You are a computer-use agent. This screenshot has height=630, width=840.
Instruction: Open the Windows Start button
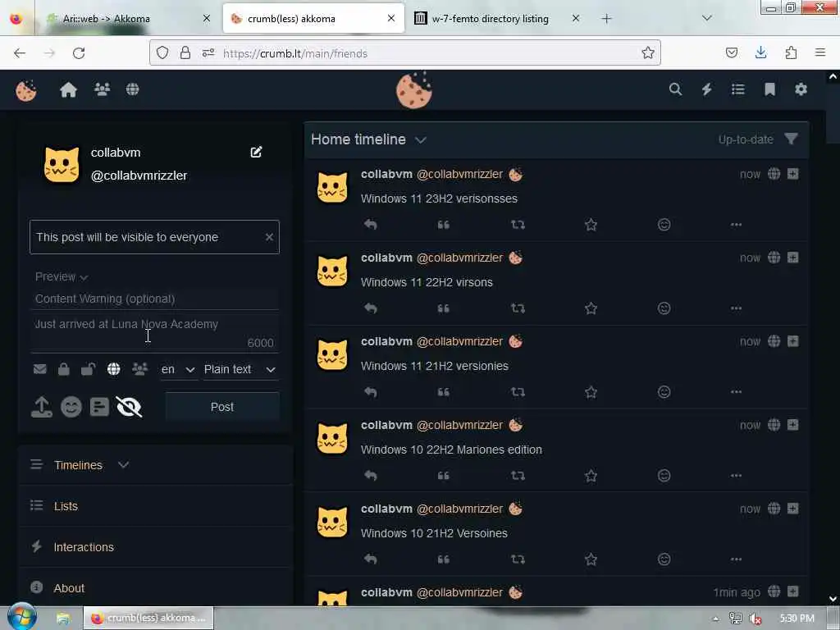click(x=21, y=617)
